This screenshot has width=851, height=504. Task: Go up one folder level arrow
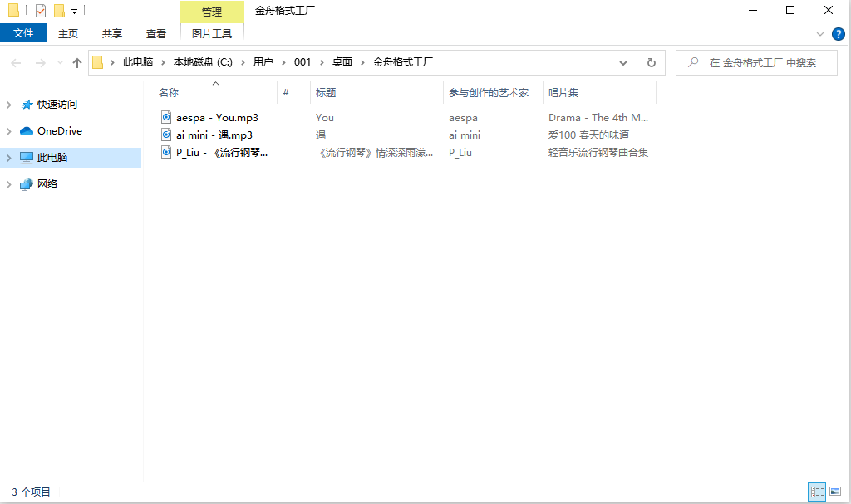tap(77, 63)
